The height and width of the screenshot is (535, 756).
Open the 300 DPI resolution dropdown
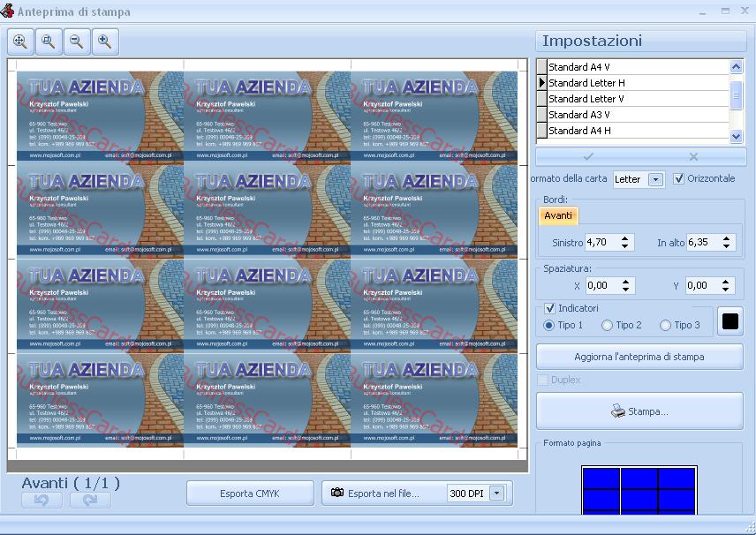click(496, 494)
